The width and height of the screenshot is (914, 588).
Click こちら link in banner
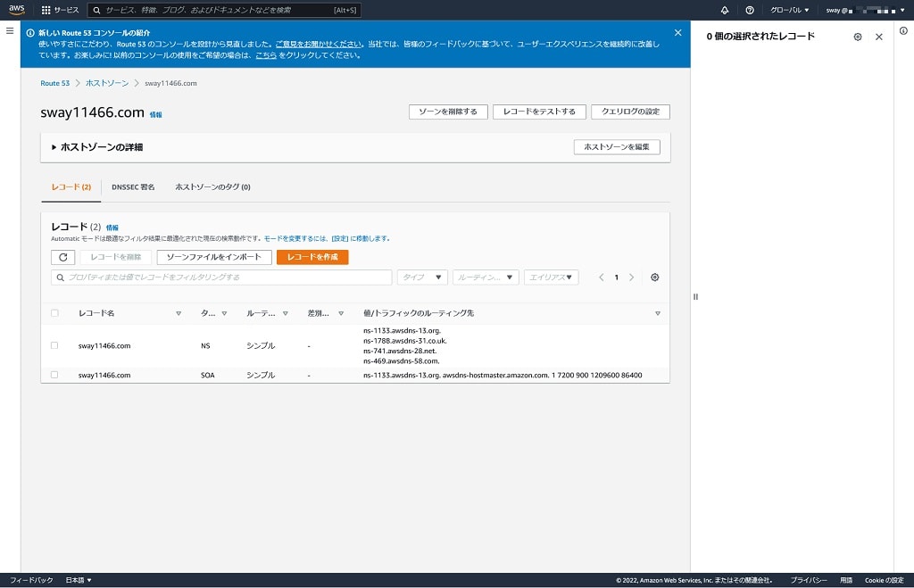266,55
